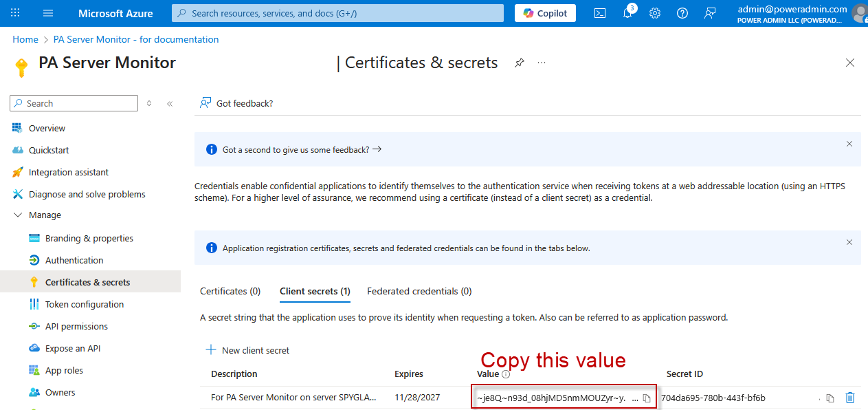Delete the client secret with trash icon

point(850,398)
